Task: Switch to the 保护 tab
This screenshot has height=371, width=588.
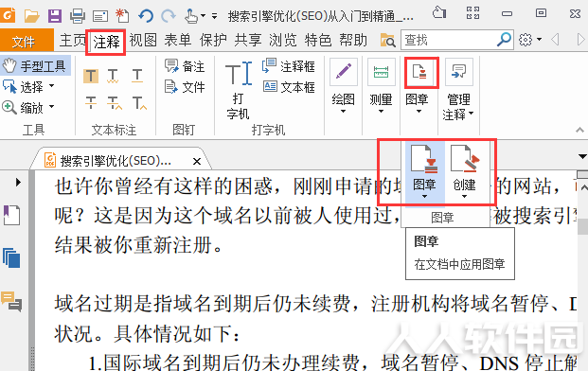Action: coord(213,40)
